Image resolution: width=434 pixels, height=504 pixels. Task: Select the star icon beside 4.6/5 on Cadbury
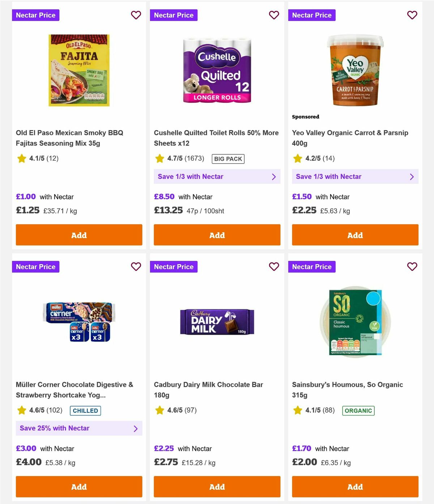[x=159, y=410]
